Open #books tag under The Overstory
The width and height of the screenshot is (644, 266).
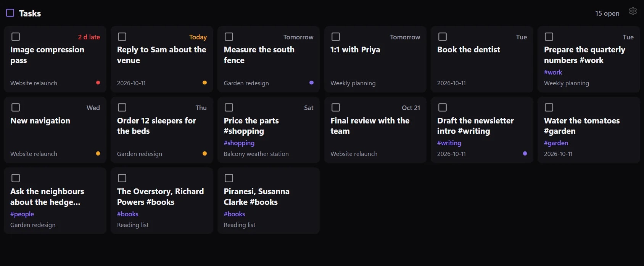click(x=128, y=214)
